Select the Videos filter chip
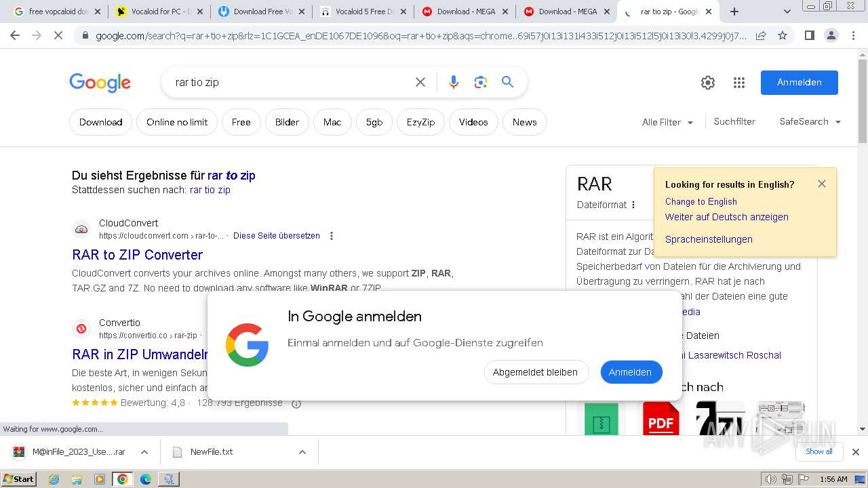 pos(473,122)
